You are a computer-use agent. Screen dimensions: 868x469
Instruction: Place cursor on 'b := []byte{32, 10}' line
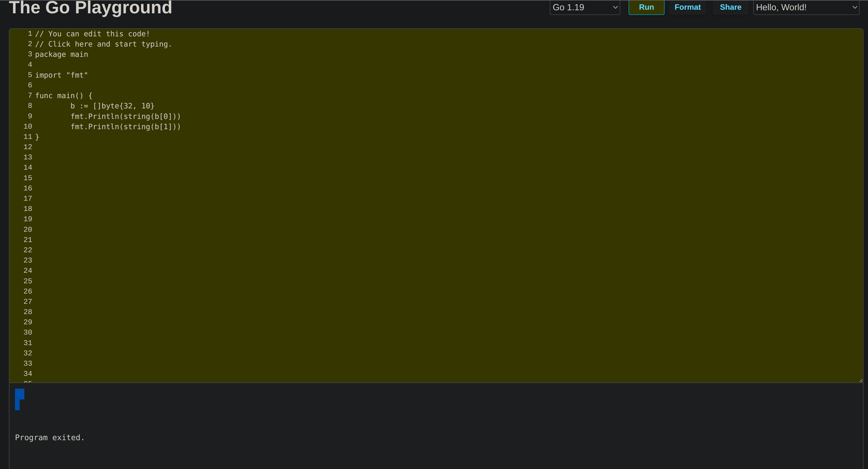112,106
